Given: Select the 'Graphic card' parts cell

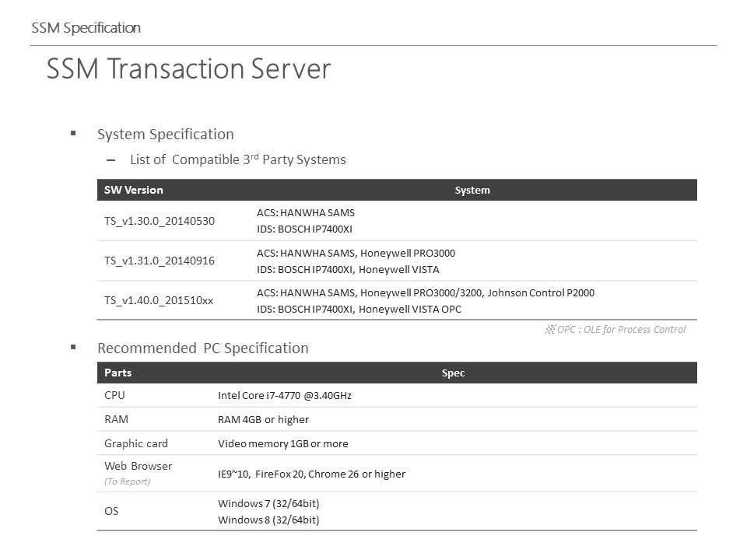Looking at the screenshot, I should click(x=136, y=443).
